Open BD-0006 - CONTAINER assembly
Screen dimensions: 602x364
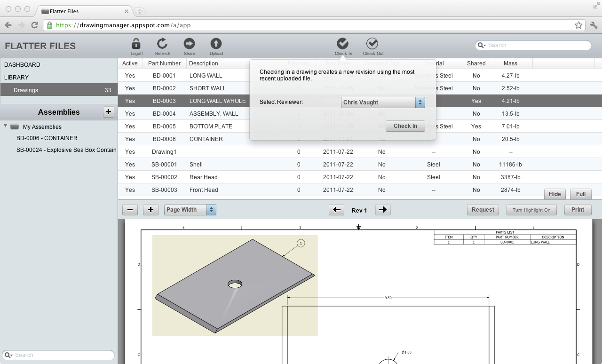click(x=47, y=138)
